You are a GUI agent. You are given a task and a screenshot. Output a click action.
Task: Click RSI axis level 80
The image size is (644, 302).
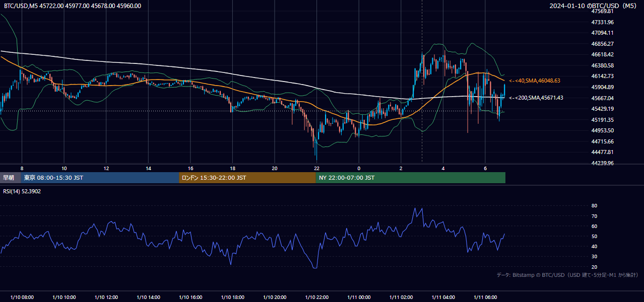[594, 206]
